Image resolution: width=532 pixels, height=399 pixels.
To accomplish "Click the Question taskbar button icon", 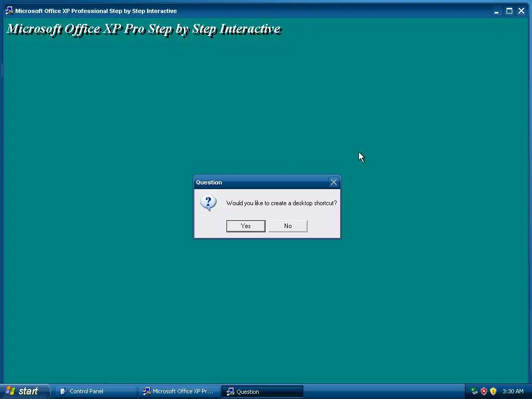I will [230, 392].
